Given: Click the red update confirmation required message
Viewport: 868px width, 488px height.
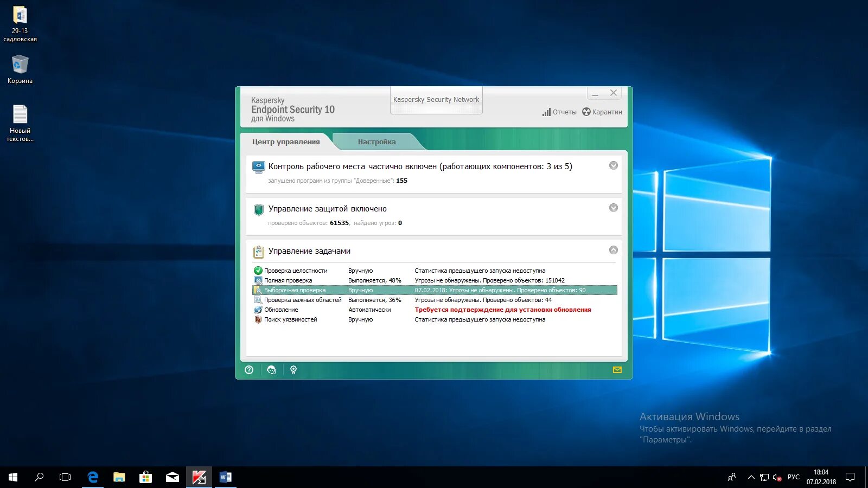Looking at the screenshot, I should [503, 310].
